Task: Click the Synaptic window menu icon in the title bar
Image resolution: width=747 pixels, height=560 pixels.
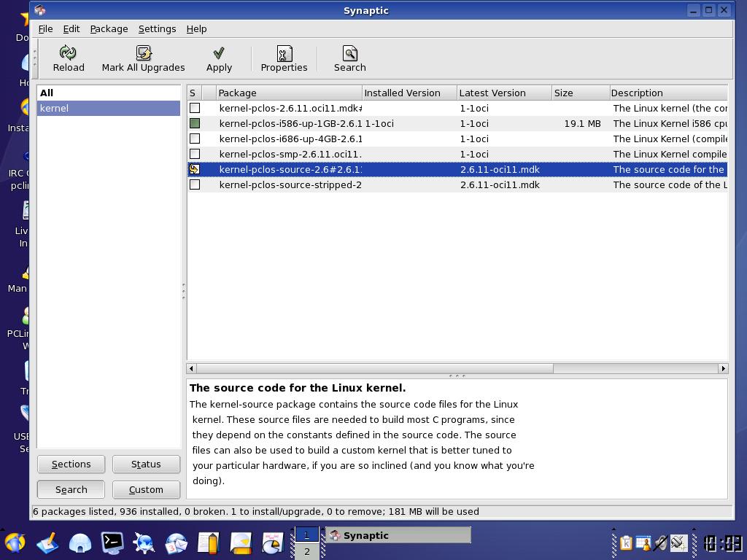Action: pos(40,10)
